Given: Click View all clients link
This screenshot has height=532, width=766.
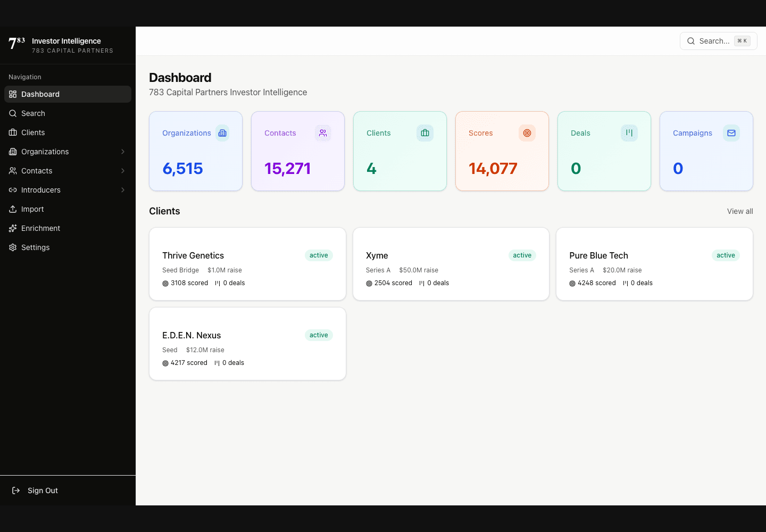Looking at the screenshot, I should coord(740,211).
